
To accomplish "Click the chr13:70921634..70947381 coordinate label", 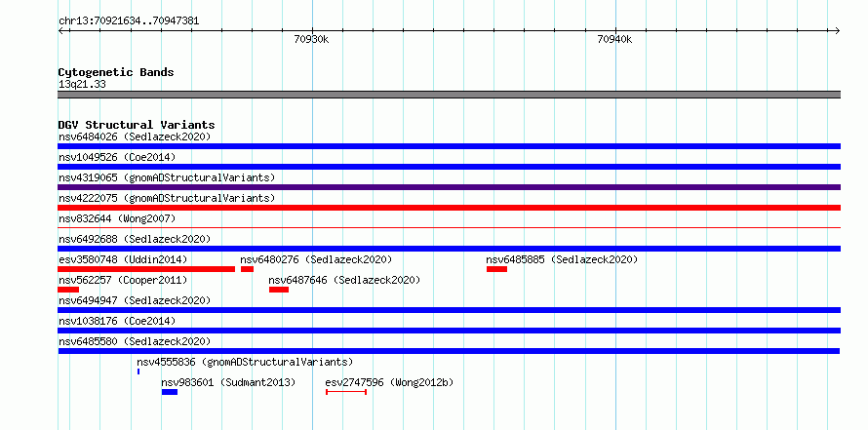I will pos(129,21).
